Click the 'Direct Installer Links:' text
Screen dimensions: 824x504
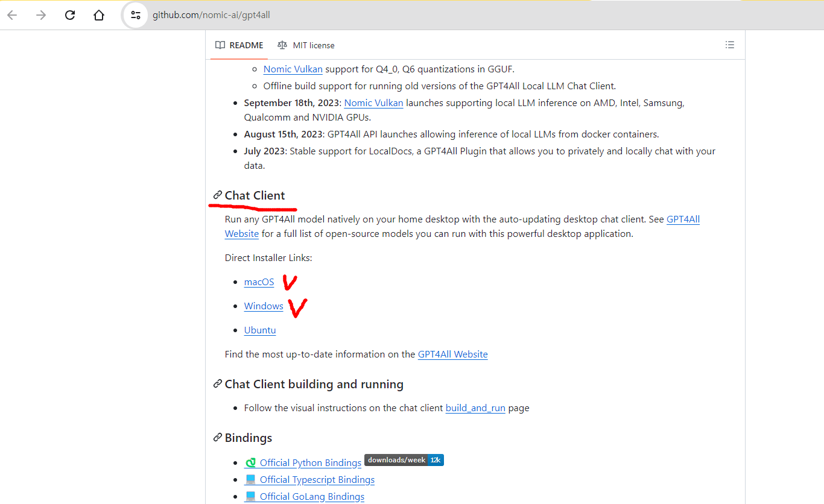pos(268,258)
